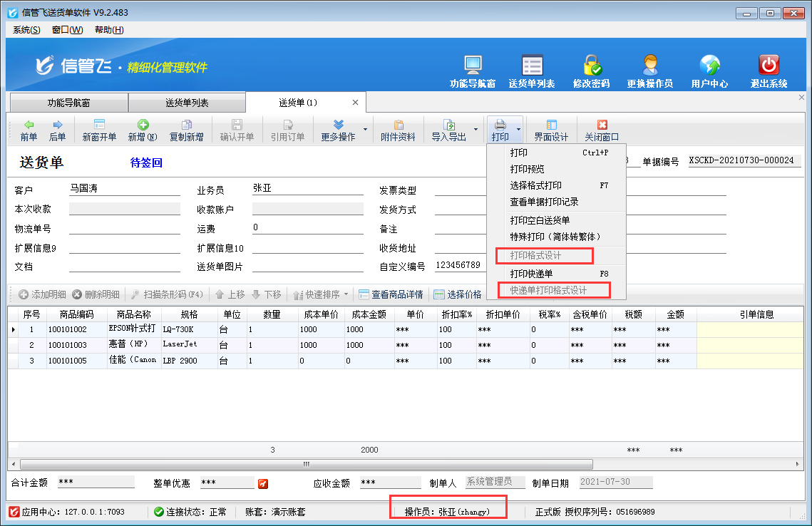Click the 待签回 status label

[146, 163]
